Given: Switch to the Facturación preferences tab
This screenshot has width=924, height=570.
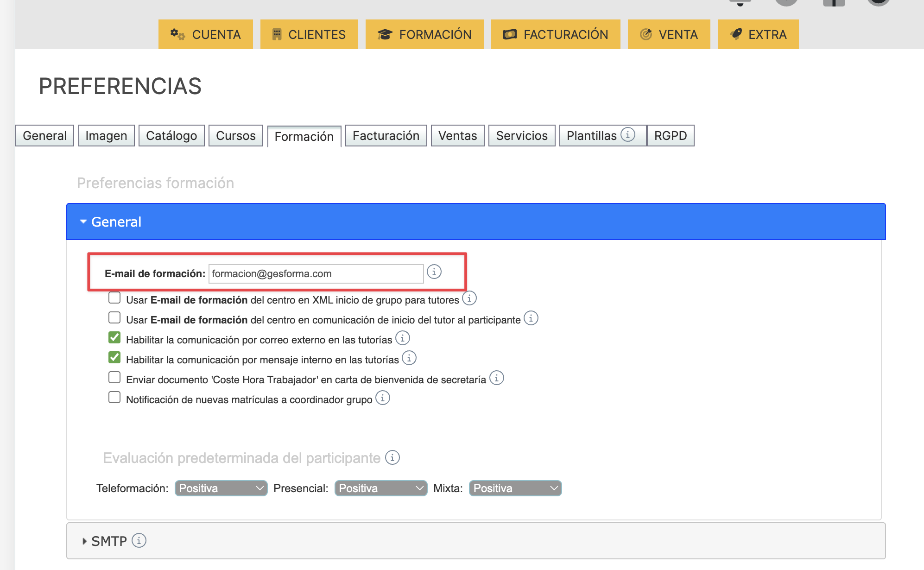Looking at the screenshot, I should (386, 136).
